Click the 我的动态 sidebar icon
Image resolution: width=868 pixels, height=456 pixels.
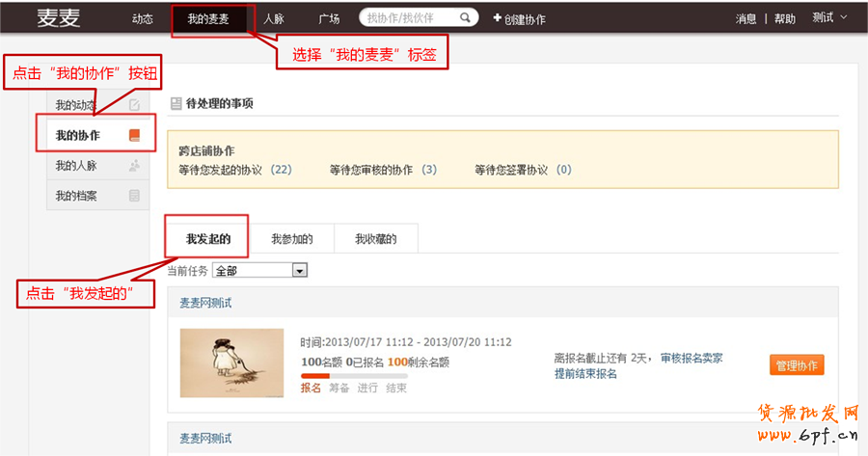point(134,105)
